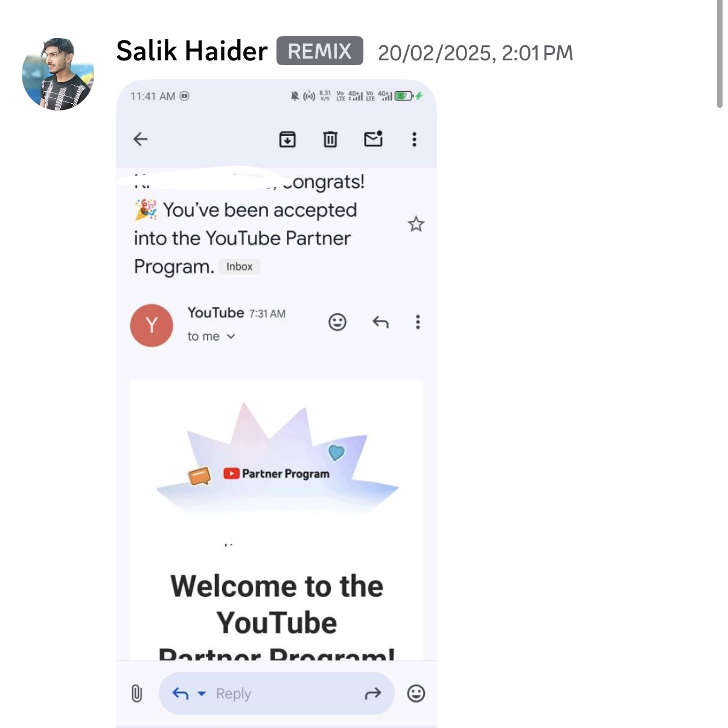Screen dimensions: 728x728
Task: Click the Discord message scrollbar
Action: [720, 54]
